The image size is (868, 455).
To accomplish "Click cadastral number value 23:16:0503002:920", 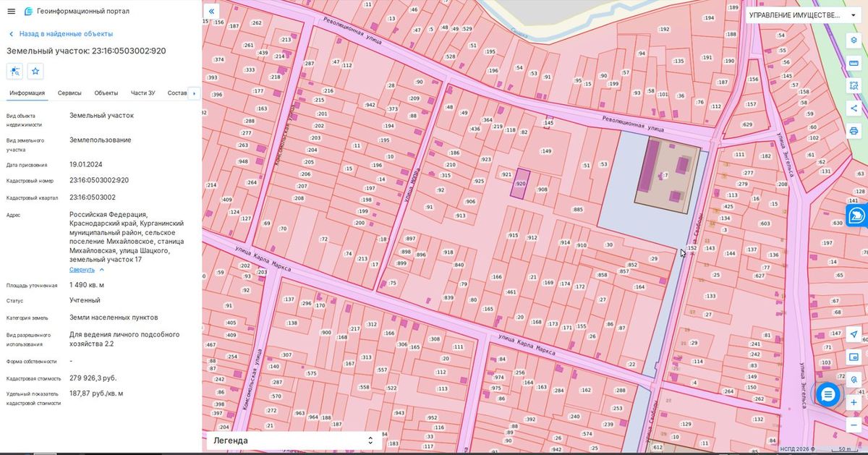I will 99,180.
